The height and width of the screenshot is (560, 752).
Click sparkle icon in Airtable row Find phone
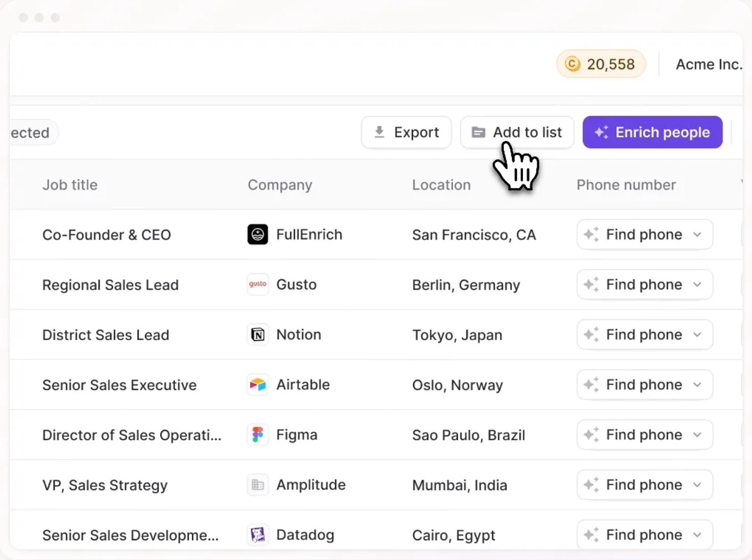pyautogui.click(x=591, y=384)
